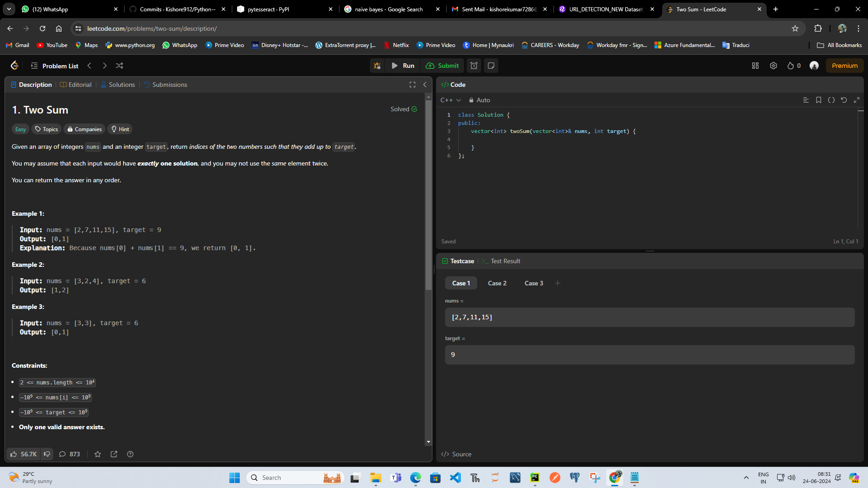
Task: Open LeetCode settings gear icon
Action: pos(773,66)
